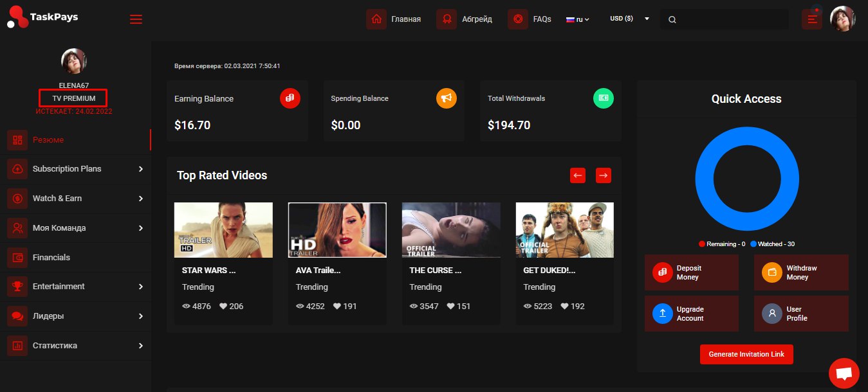
Task: Click the Upgrade Account arrow icon
Action: [x=663, y=314]
